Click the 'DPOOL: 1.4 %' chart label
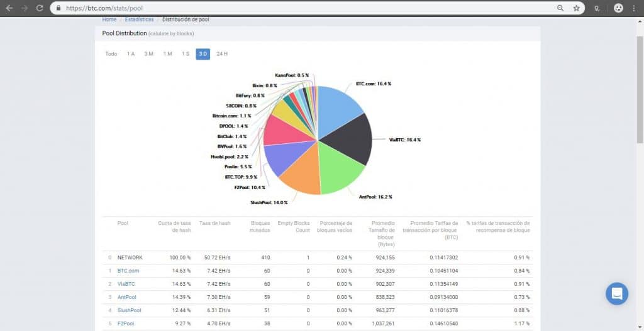This screenshot has height=331, width=644. point(234,126)
